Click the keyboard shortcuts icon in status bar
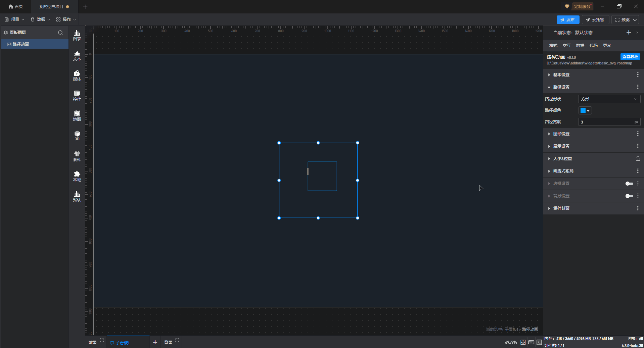 [x=531, y=342]
